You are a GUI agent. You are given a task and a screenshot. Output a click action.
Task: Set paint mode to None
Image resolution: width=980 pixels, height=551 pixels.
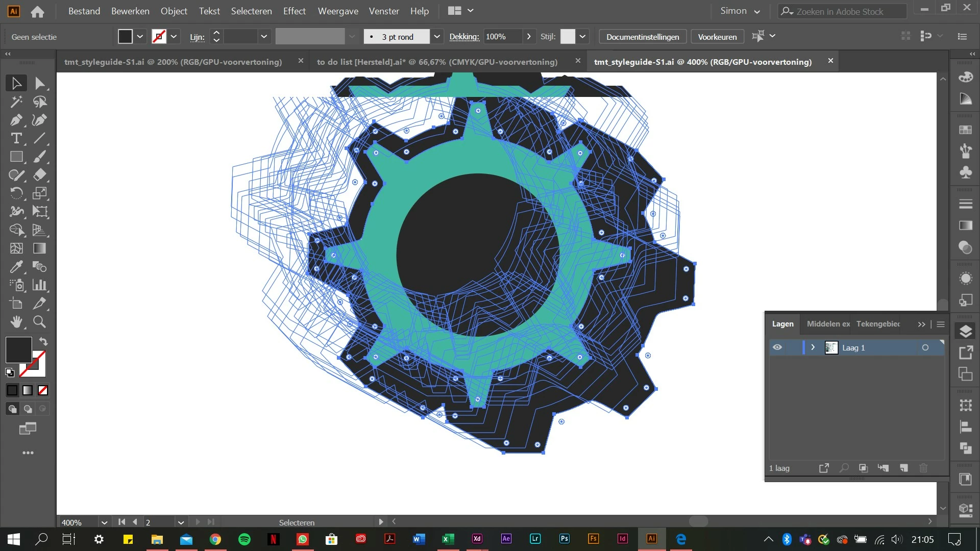point(43,390)
